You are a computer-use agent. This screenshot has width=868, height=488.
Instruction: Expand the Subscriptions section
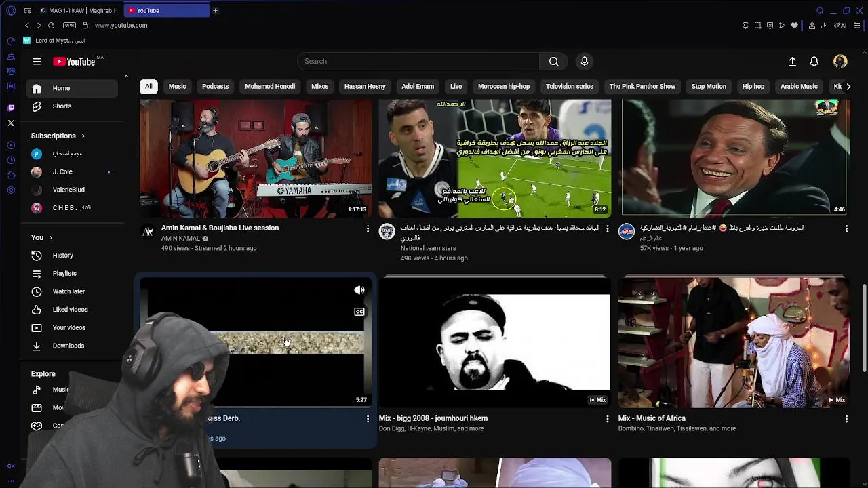pyautogui.click(x=58, y=136)
